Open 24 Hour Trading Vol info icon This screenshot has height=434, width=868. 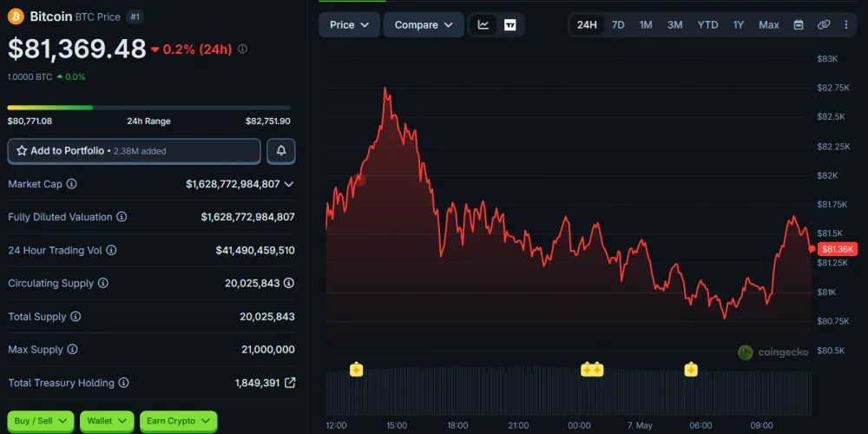tap(111, 250)
